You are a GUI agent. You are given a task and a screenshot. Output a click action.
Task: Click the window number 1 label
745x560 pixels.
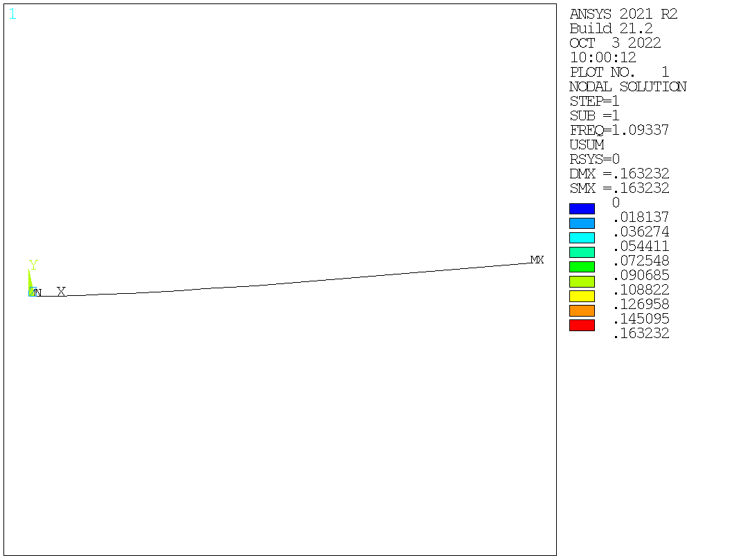coord(12,15)
